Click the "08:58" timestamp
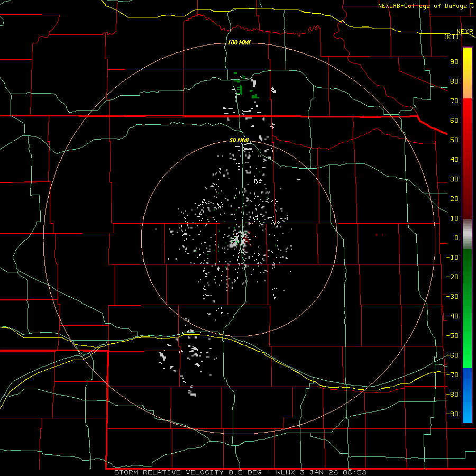This screenshot has width=476, height=476. point(354,472)
